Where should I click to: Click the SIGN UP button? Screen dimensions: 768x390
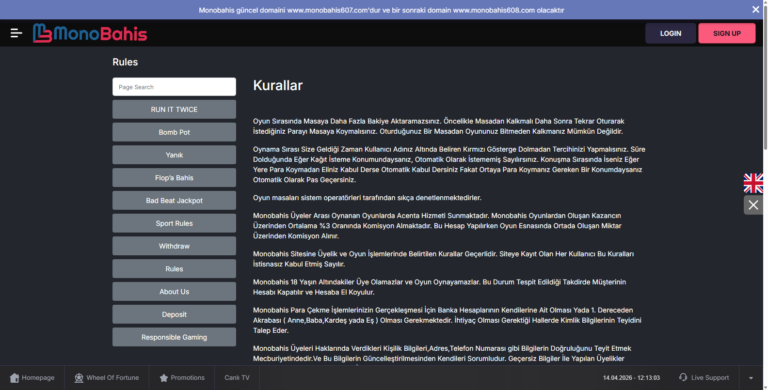(726, 33)
